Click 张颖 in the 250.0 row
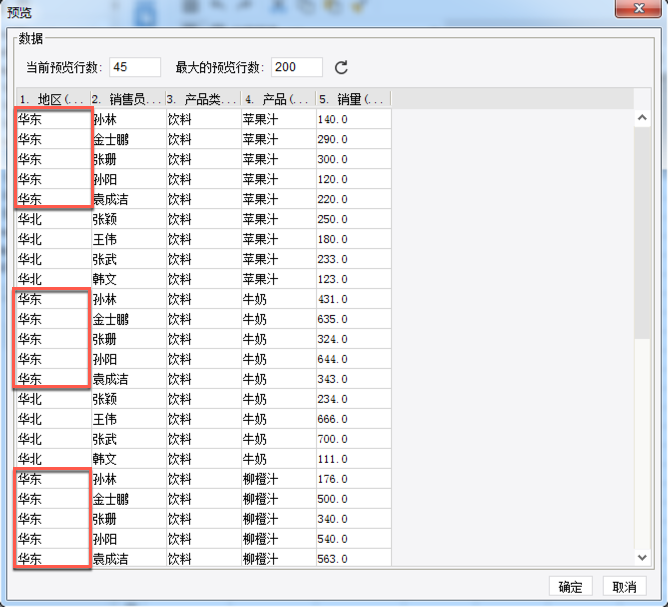Screen dimensions: 668x607 105,219
